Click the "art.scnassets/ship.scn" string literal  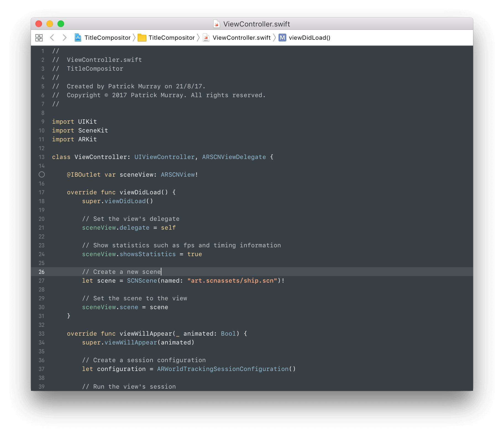point(232,281)
